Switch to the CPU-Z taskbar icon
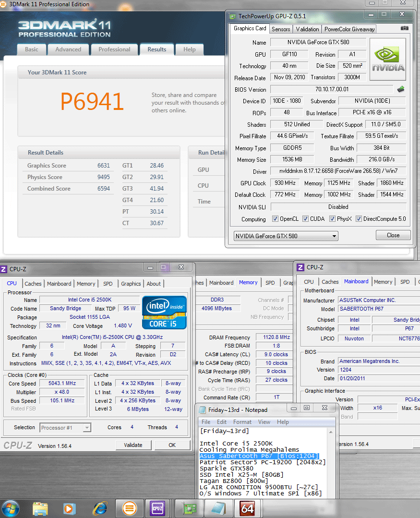 (x=157, y=509)
